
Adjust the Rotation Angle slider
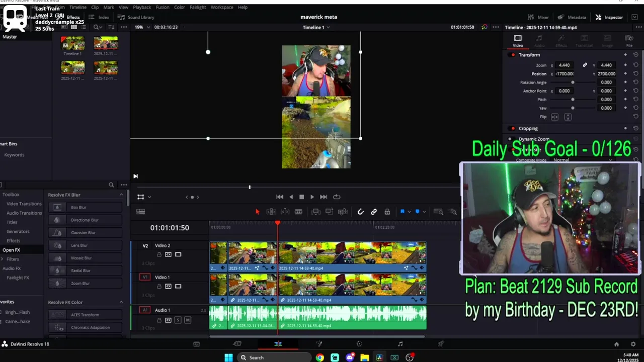pos(573,82)
